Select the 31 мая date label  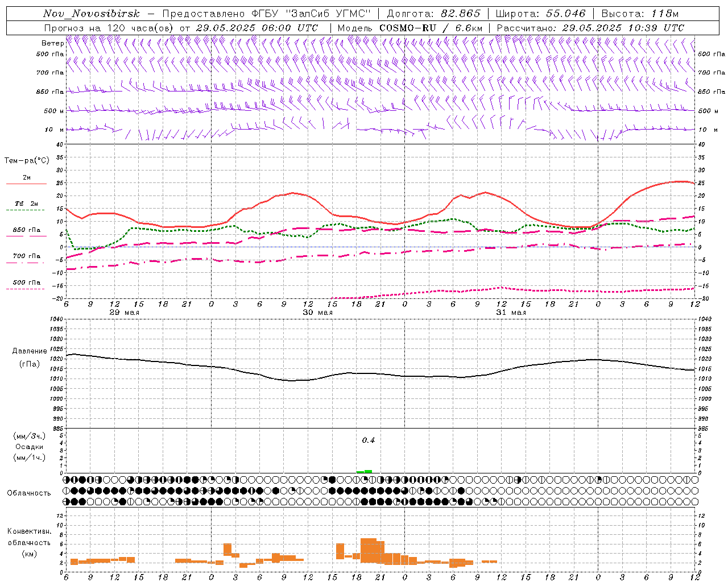point(511,313)
